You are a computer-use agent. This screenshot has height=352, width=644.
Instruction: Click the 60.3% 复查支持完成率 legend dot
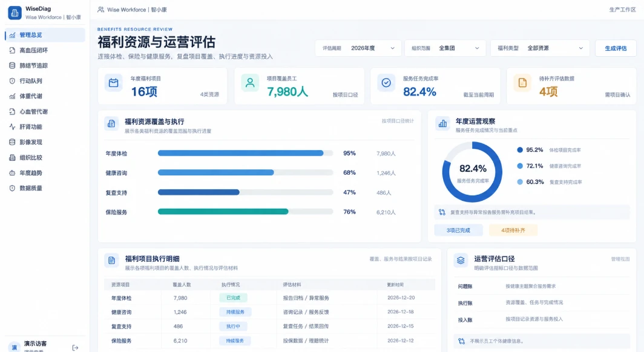click(x=520, y=181)
